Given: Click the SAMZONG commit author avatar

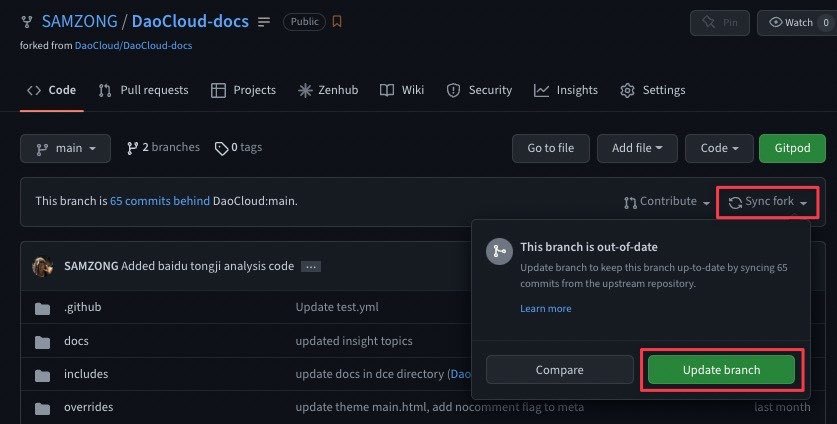Looking at the screenshot, I should (x=43, y=267).
